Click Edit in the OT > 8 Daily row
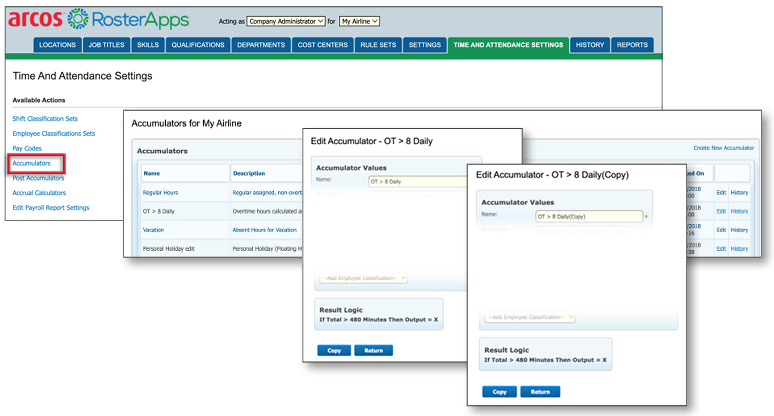 pos(721,211)
